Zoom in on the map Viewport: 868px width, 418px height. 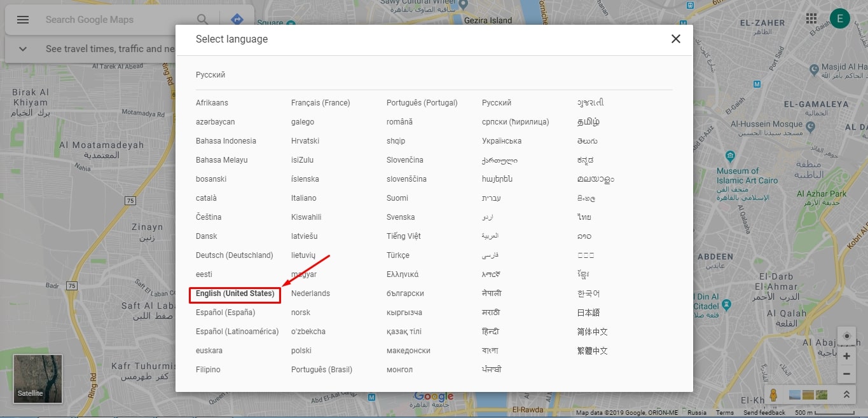pyautogui.click(x=846, y=356)
